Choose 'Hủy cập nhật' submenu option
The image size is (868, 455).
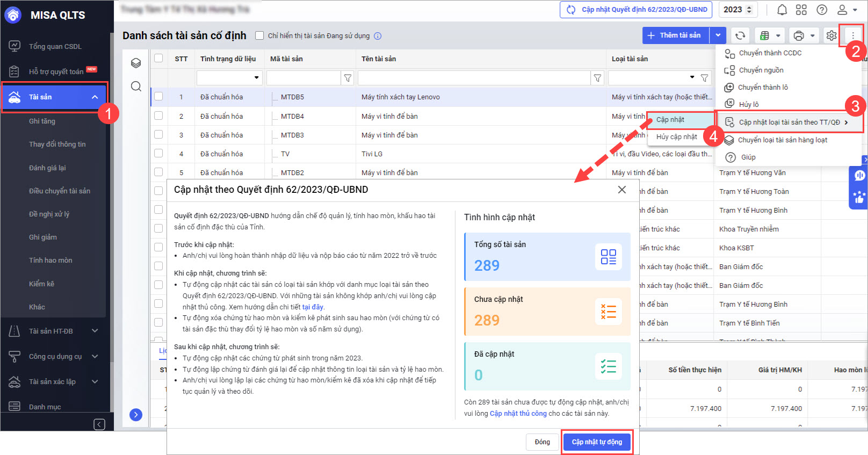(676, 137)
